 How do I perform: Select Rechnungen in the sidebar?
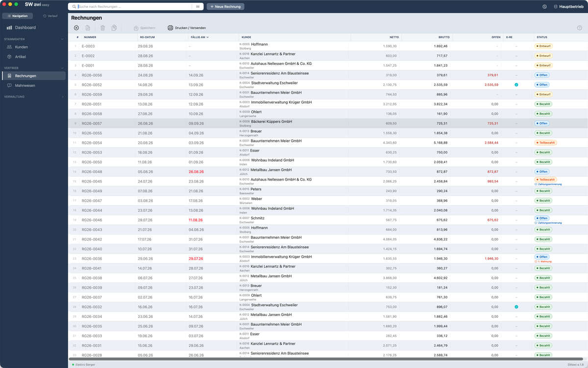(x=34, y=76)
